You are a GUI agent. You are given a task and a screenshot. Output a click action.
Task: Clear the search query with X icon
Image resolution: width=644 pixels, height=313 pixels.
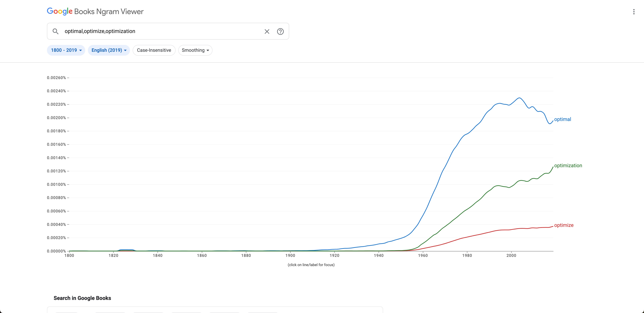267,32
